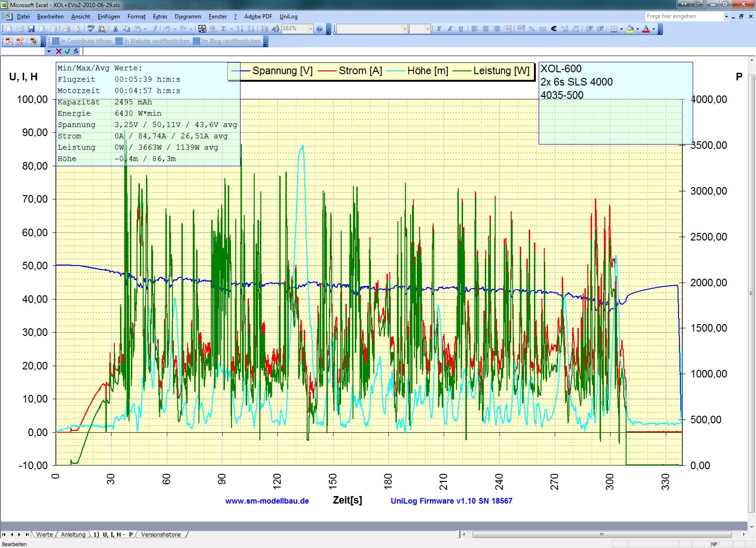
Task: Open the Chart Wizard icon
Action: pos(264,29)
